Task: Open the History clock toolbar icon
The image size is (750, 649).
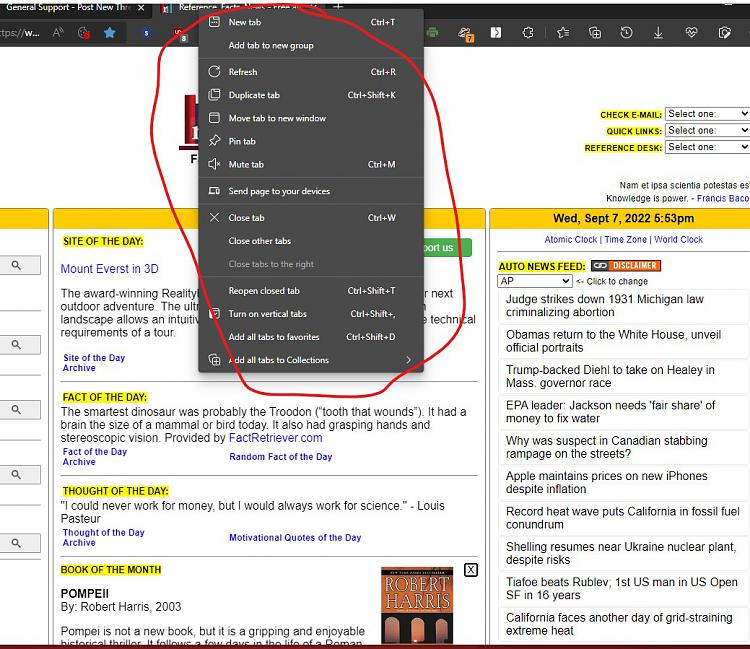Action: click(x=626, y=33)
